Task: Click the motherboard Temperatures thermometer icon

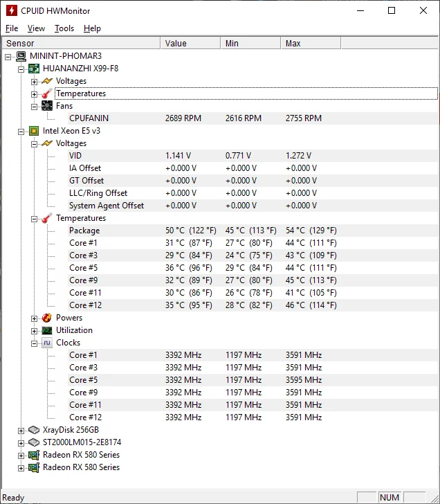Action: (x=47, y=93)
